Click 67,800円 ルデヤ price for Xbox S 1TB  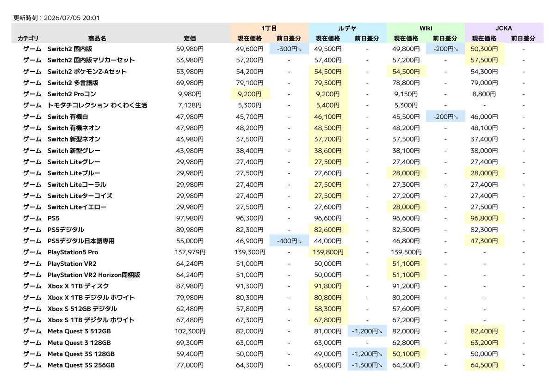tap(328, 320)
